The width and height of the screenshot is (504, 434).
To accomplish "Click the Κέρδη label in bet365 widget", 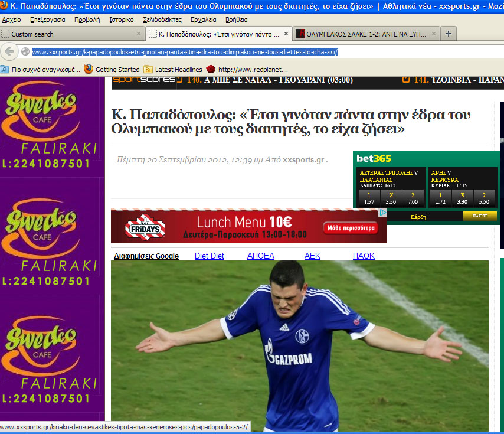I will pos(418,217).
